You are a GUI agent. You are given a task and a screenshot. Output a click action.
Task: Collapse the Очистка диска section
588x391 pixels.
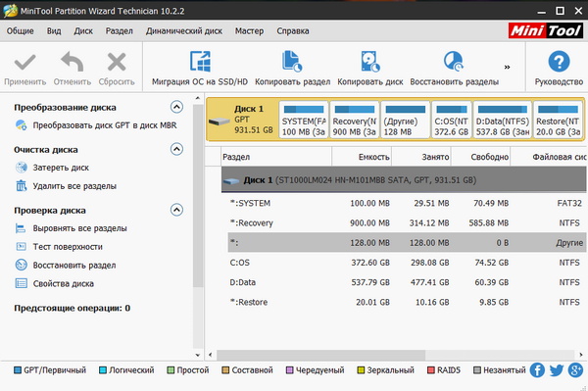pyautogui.click(x=176, y=149)
